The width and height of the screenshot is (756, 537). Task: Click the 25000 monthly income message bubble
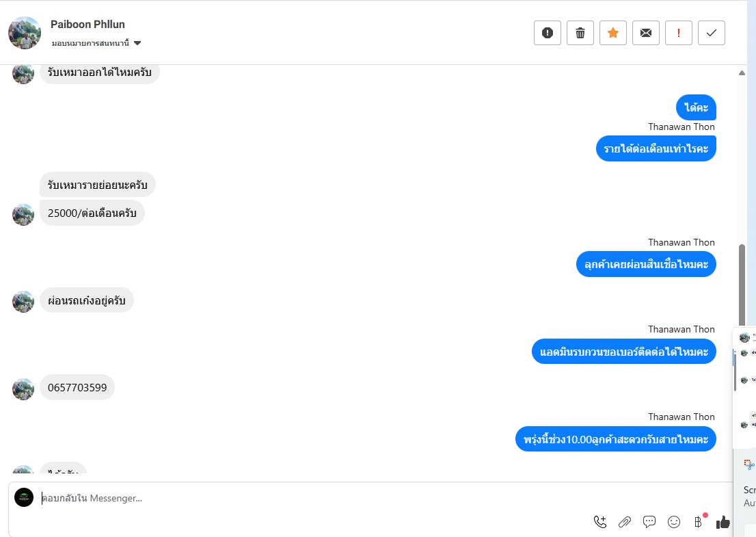coord(92,213)
